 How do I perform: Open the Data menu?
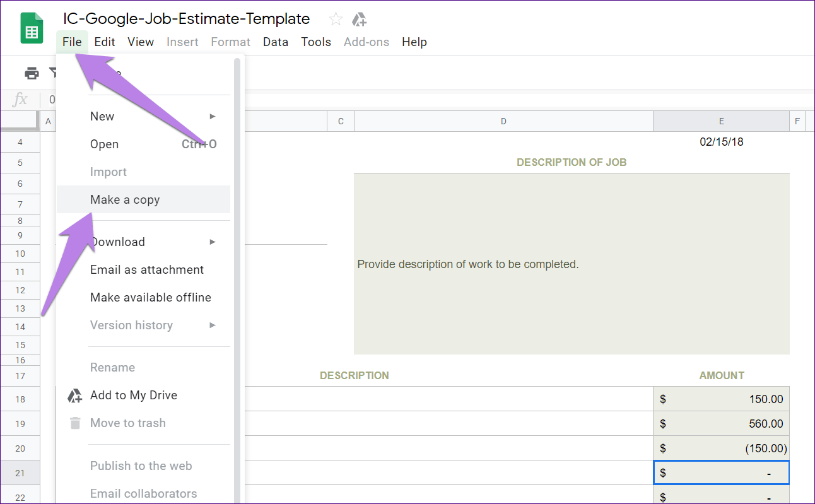coord(276,42)
